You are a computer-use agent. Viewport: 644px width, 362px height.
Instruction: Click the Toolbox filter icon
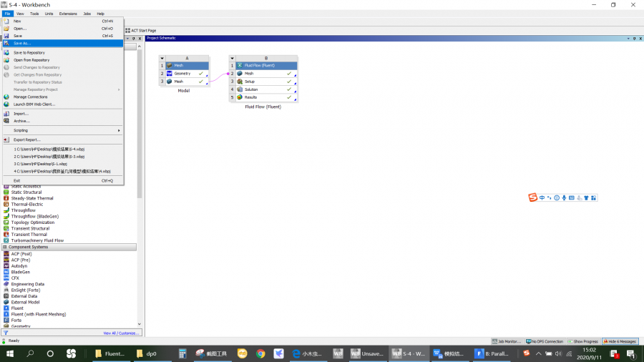pyautogui.click(x=6, y=333)
